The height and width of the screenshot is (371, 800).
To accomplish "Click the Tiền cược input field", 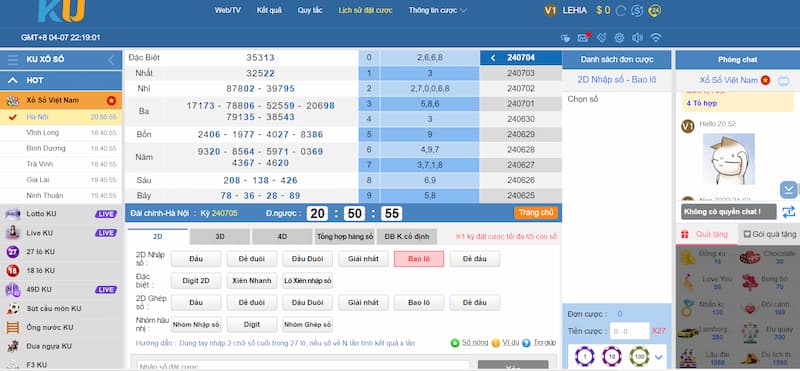I will [x=630, y=331].
